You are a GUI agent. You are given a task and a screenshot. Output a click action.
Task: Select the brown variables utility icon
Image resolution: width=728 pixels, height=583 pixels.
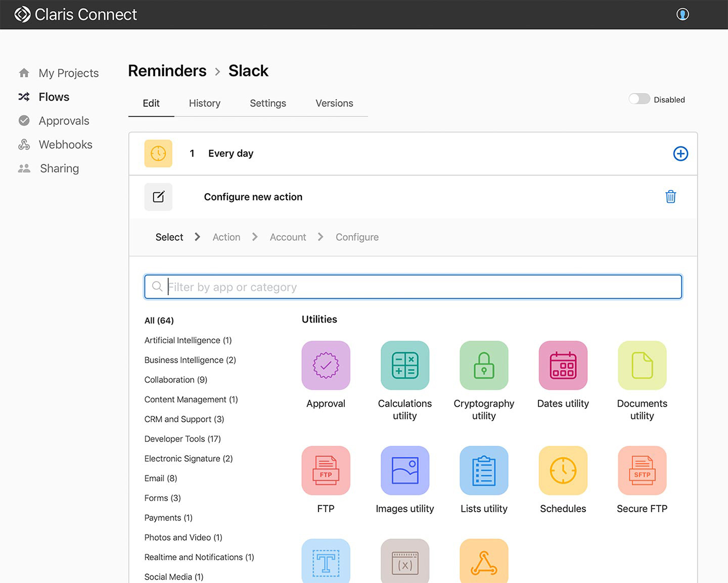pos(405,561)
